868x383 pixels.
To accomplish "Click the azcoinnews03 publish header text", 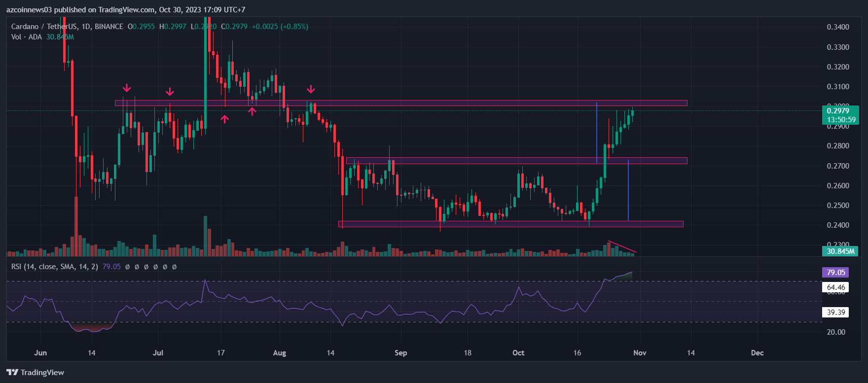I will [x=126, y=10].
